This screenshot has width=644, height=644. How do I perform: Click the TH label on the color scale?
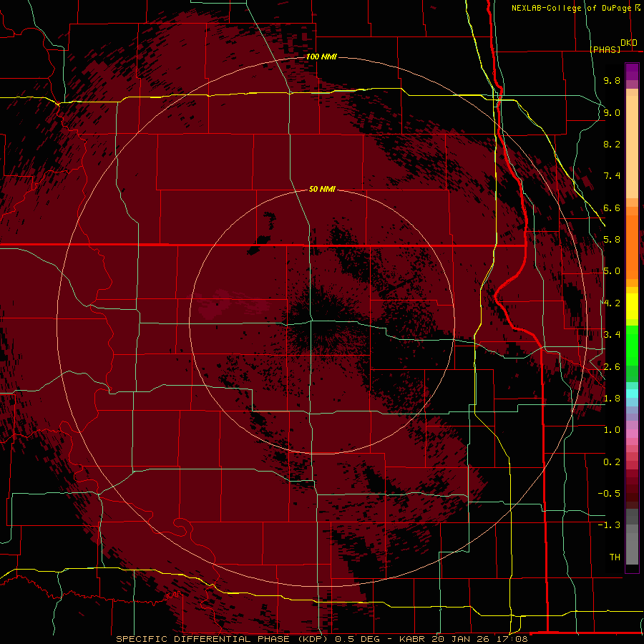(x=615, y=557)
